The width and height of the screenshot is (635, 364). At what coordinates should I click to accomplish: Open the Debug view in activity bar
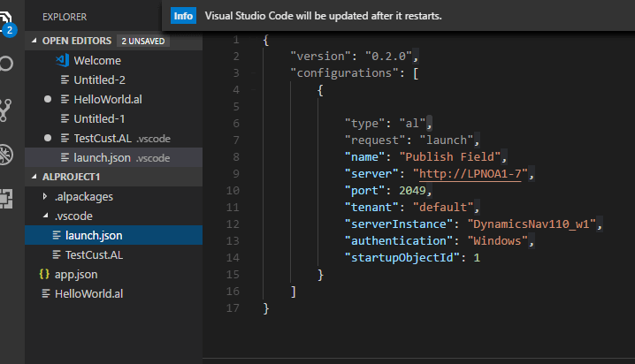5,155
